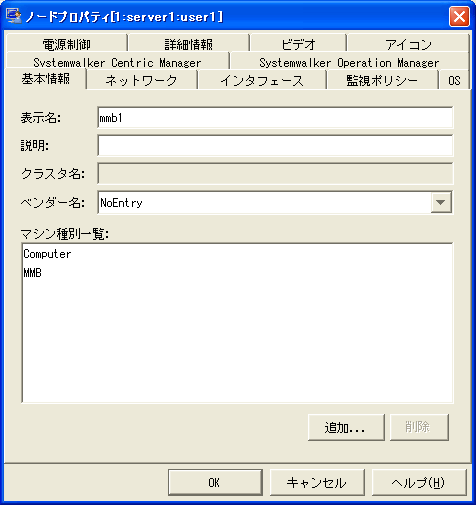
Task: Select the 基本情報 tab
Action: [x=46, y=79]
